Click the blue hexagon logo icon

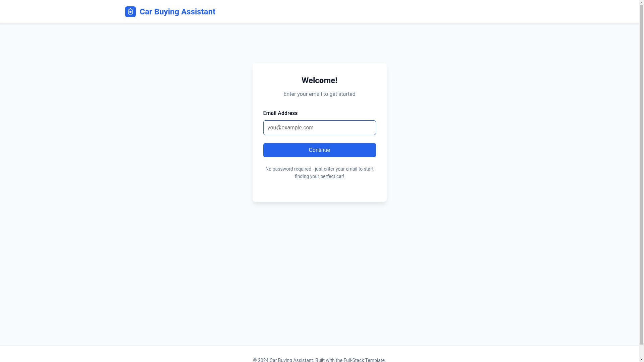(x=130, y=12)
